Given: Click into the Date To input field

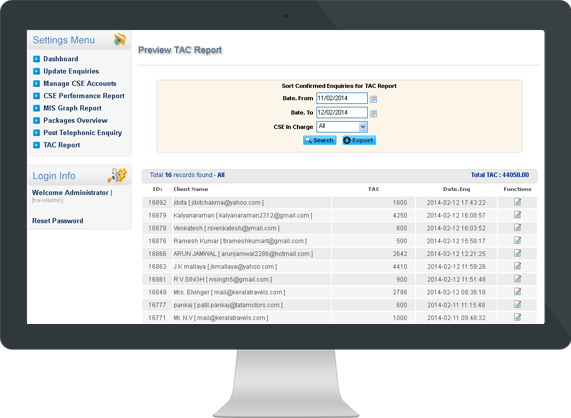Looking at the screenshot, I should click(342, 113).
